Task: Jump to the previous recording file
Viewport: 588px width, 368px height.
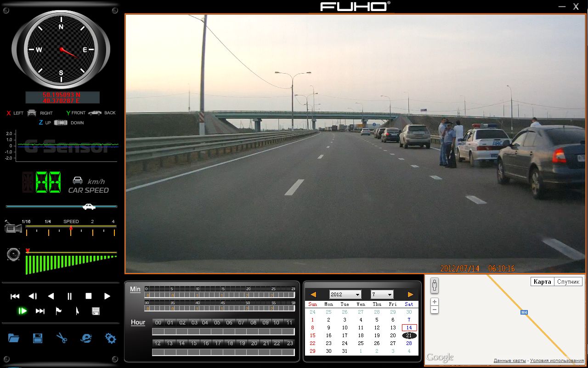Action: 15,296
